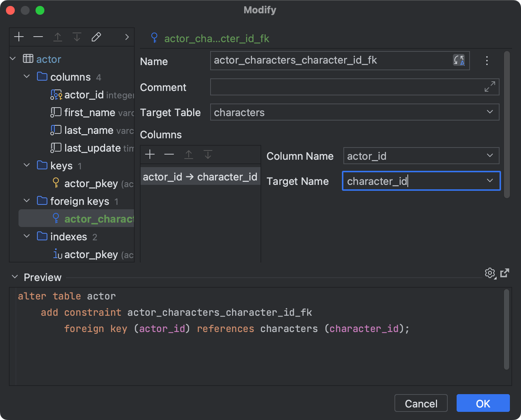Add a column mapping with plus icon

[x=150, y=154]
